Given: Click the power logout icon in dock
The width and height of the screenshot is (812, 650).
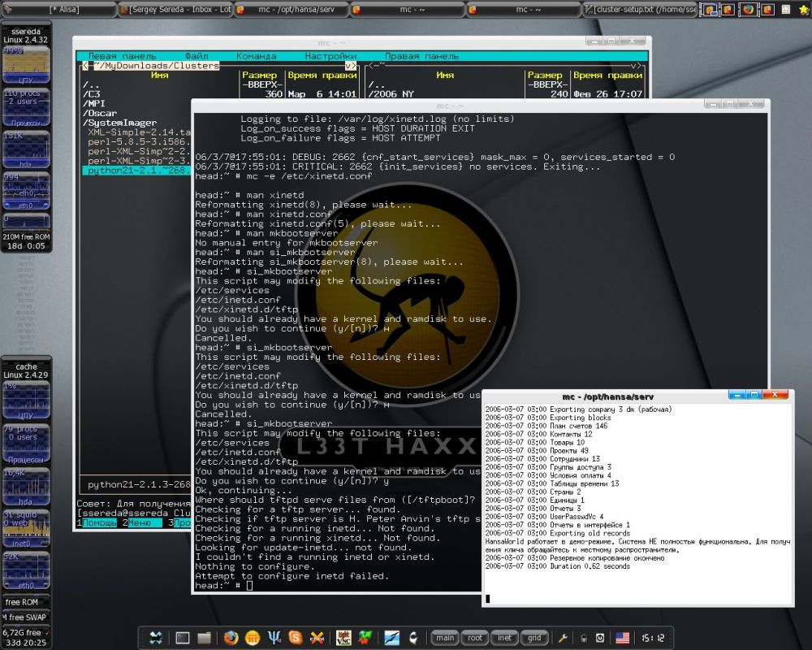Looking at the screenshot, I should point(600,638).
